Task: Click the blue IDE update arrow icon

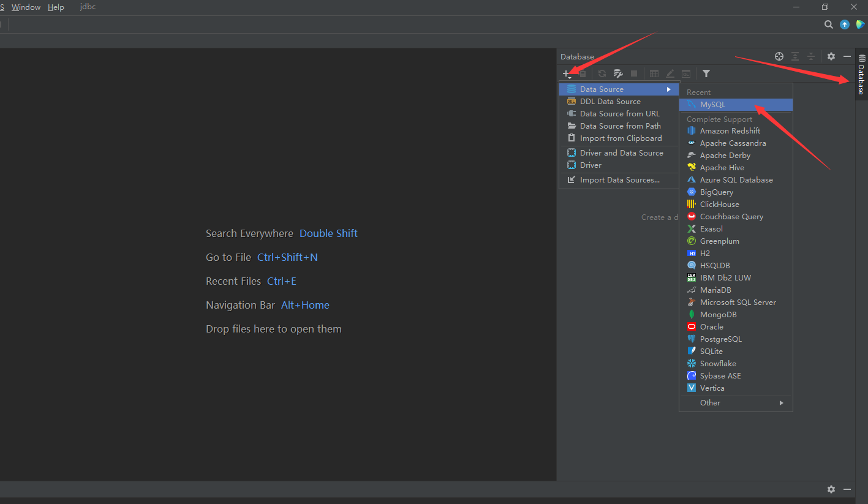Action: click(x=845, y=24)
